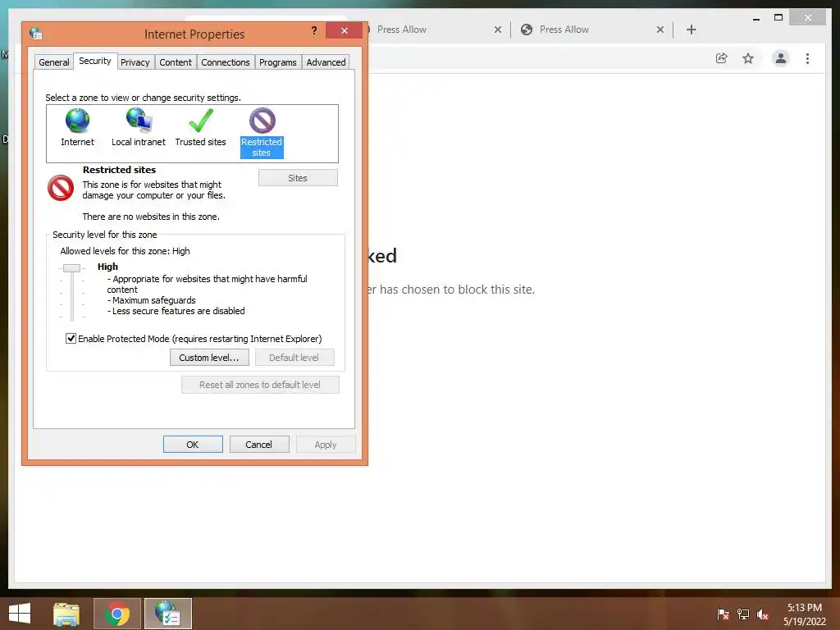Click the Cancel button

coord(259,444)
